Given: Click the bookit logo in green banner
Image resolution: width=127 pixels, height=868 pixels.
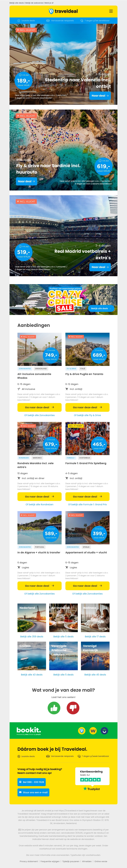Looking at the screenshot, I should point(29,730).
